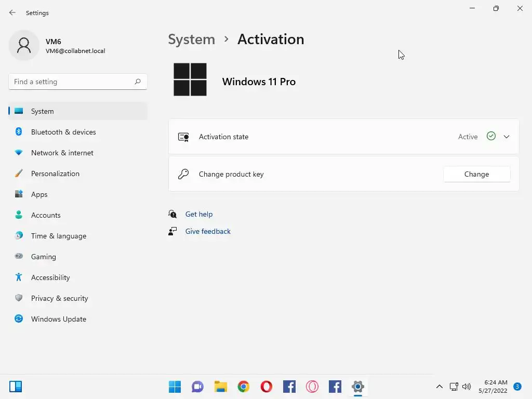Click the search magnifier icon
Image resolution: width=532 pixels, height=399 pixels.
(x=138, y=82)
